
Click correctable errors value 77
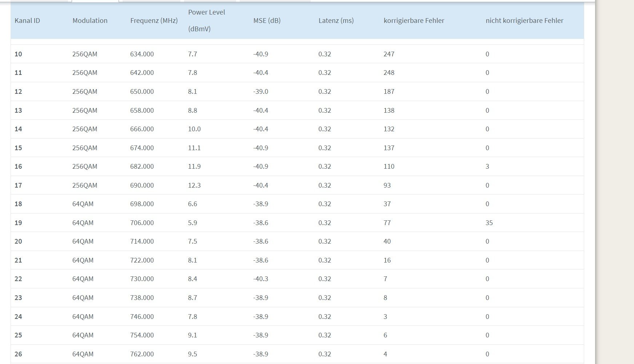[387, 223]
